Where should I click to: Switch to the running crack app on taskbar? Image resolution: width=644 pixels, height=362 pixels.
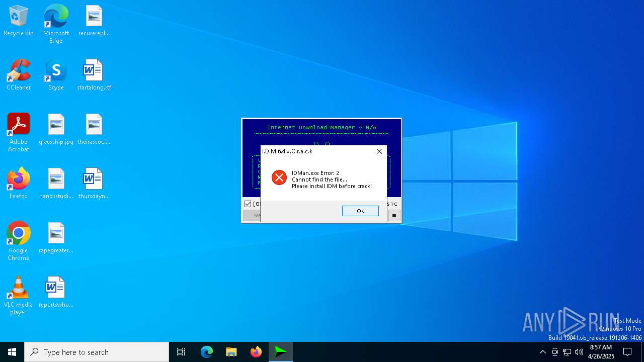pos(281,352)
